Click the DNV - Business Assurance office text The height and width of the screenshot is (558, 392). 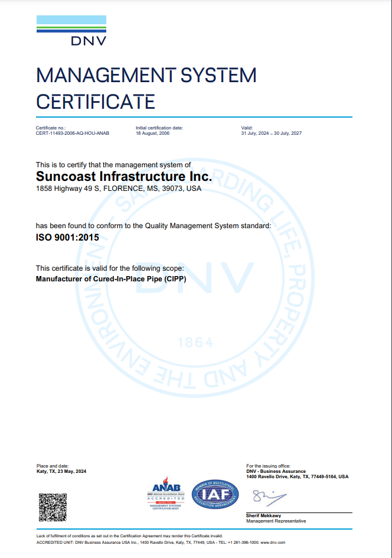276,471
